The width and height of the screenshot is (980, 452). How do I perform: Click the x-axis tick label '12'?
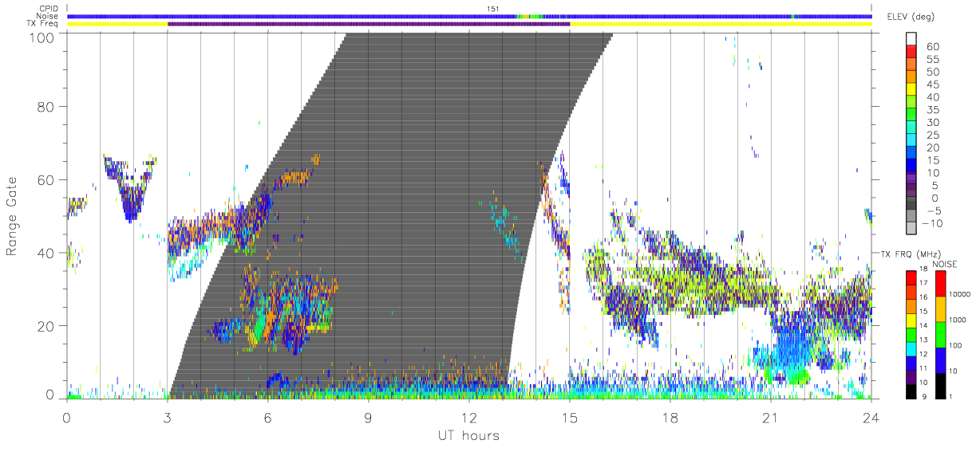(469, 417)
